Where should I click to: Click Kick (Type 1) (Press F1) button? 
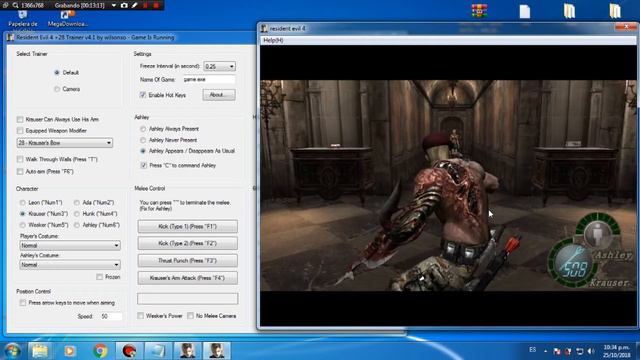187,226
